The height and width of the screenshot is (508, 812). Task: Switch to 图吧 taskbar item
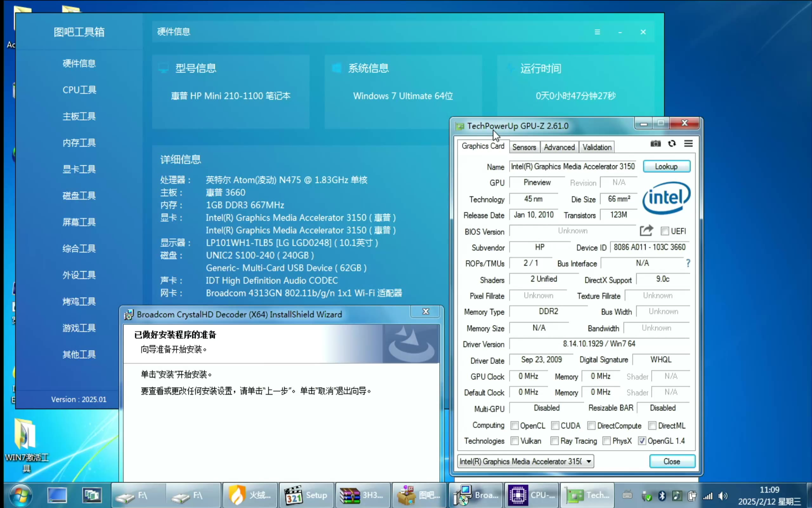click(419, 495)
